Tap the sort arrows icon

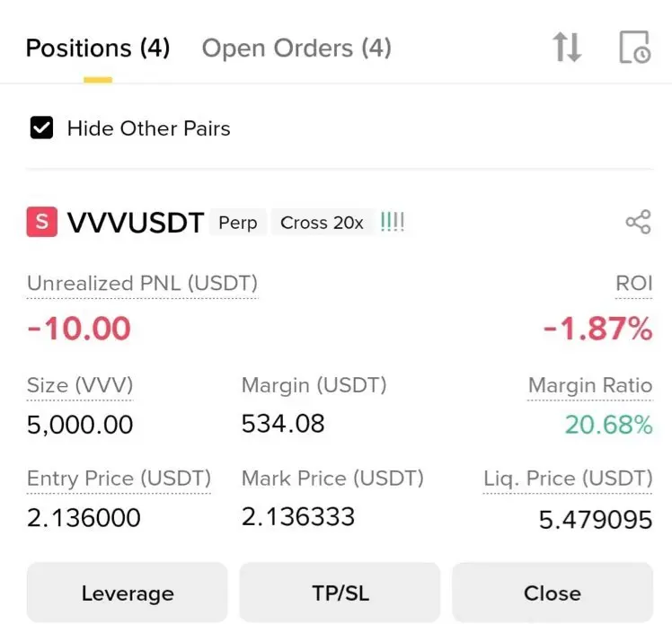567,48
